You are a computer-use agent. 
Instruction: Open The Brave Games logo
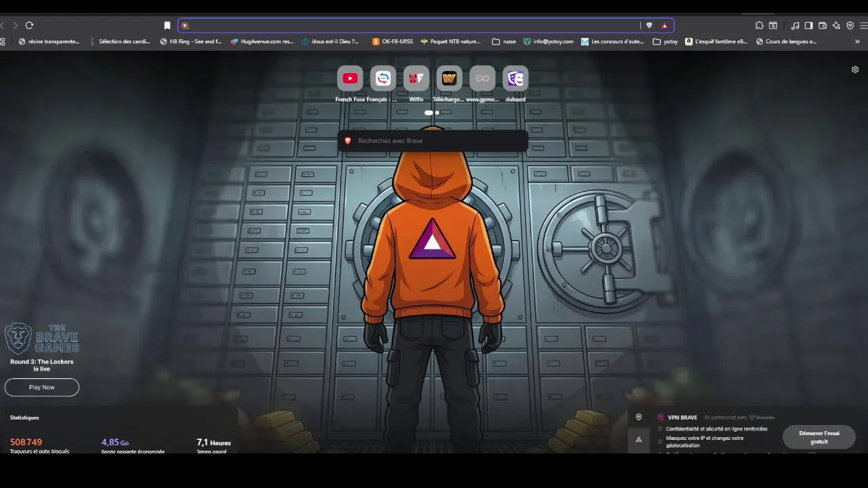tap(42, 339)
